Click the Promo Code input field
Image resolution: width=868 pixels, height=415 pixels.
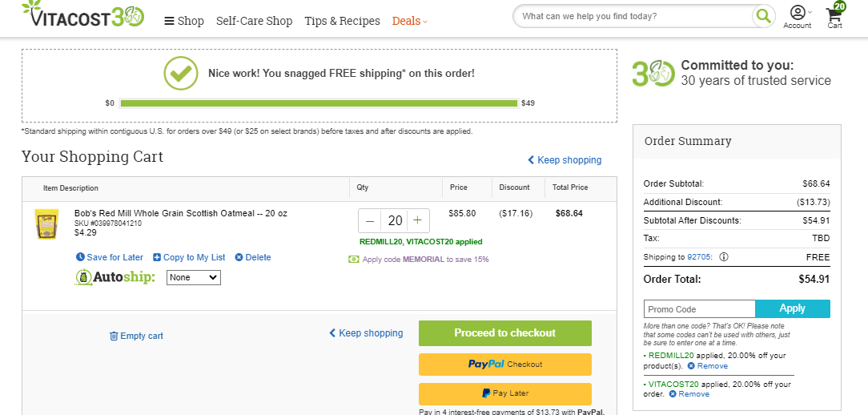pos(700,308)
